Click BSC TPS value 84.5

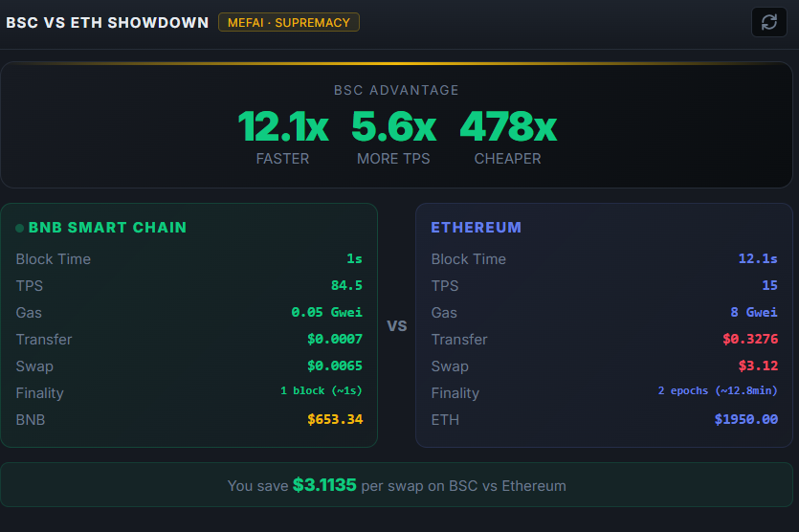point(346,285)
